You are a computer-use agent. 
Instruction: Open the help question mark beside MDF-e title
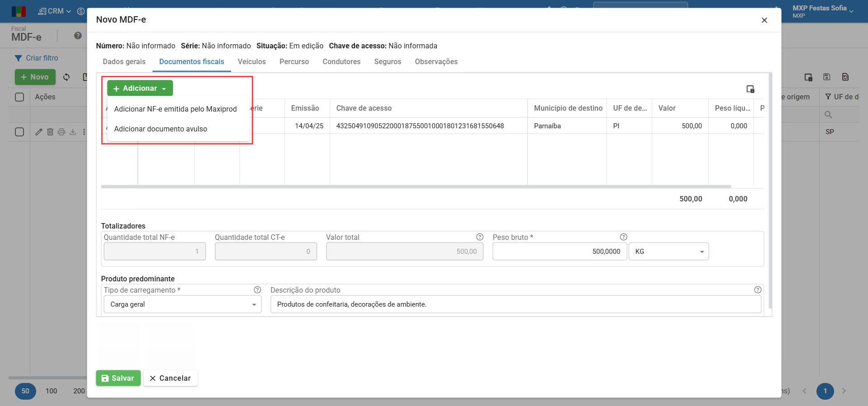[x=78, y=36]
